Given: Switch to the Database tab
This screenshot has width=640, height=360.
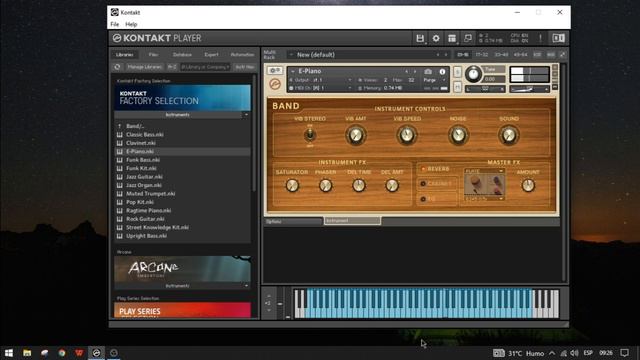Looking at the screenshot, I should click(x=182, y=55).
